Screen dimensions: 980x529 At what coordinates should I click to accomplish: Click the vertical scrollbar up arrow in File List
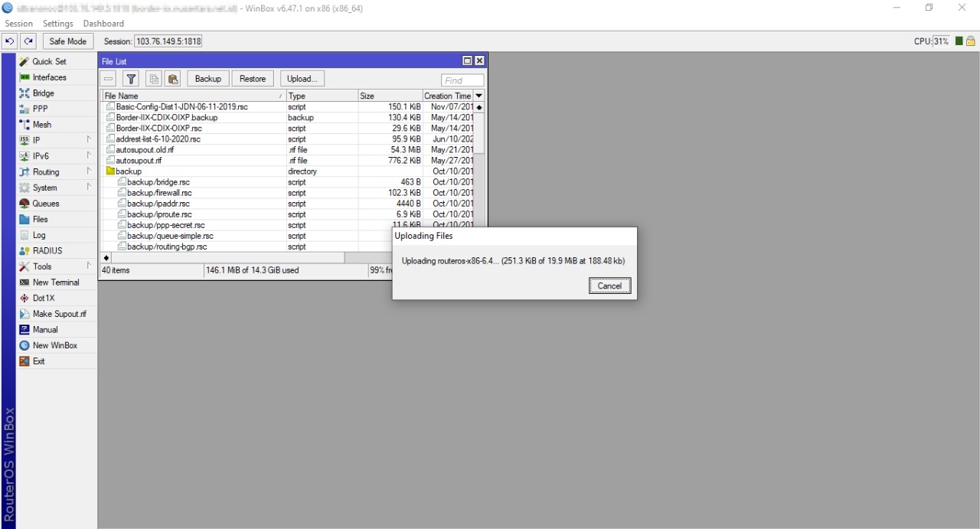click(479, 107)
